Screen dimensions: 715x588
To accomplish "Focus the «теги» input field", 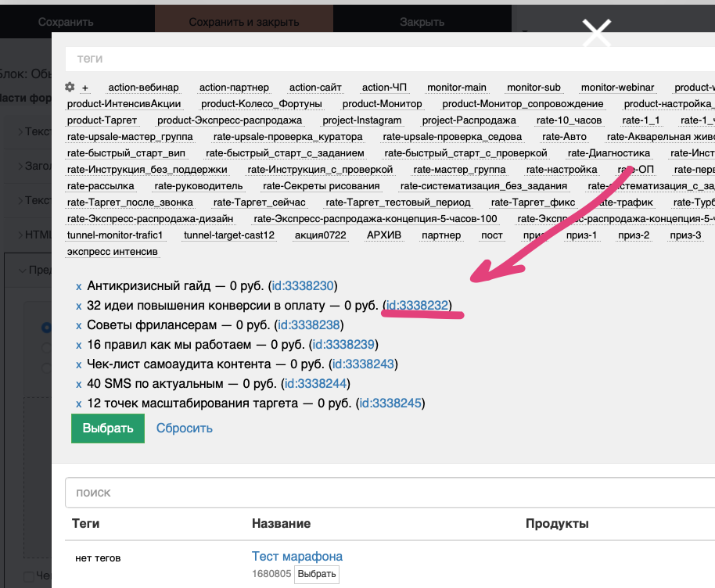I will [390, 59].
